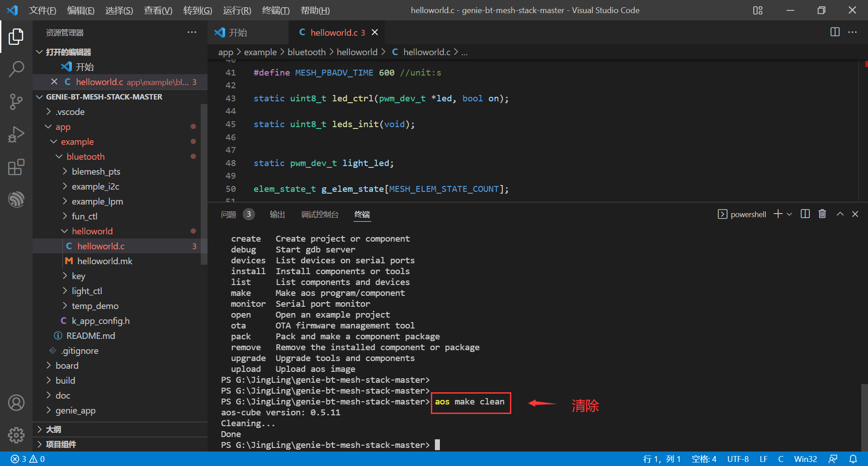Open Explorer views and more actions ellipsis
Image resolution: width=868 pixels, height=466 pixels.
click(192, 32)
